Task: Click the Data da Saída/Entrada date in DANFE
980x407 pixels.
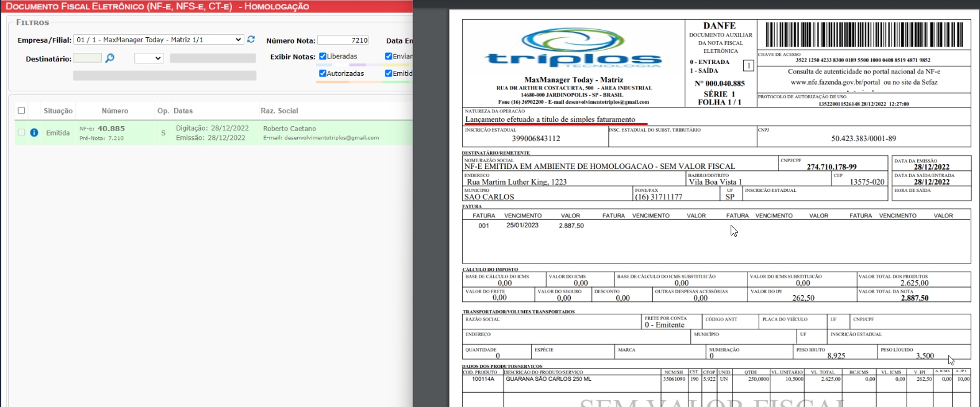Action: click(931, 182)
